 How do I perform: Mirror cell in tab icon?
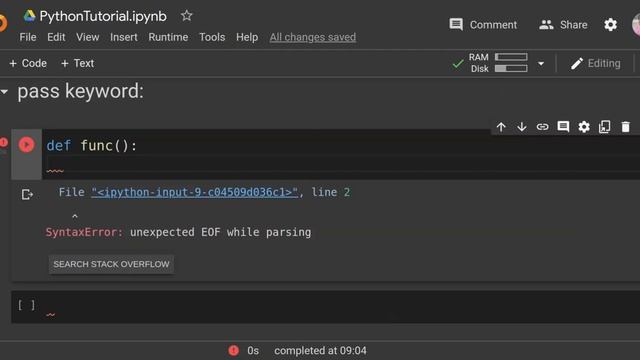pos(604,127)
